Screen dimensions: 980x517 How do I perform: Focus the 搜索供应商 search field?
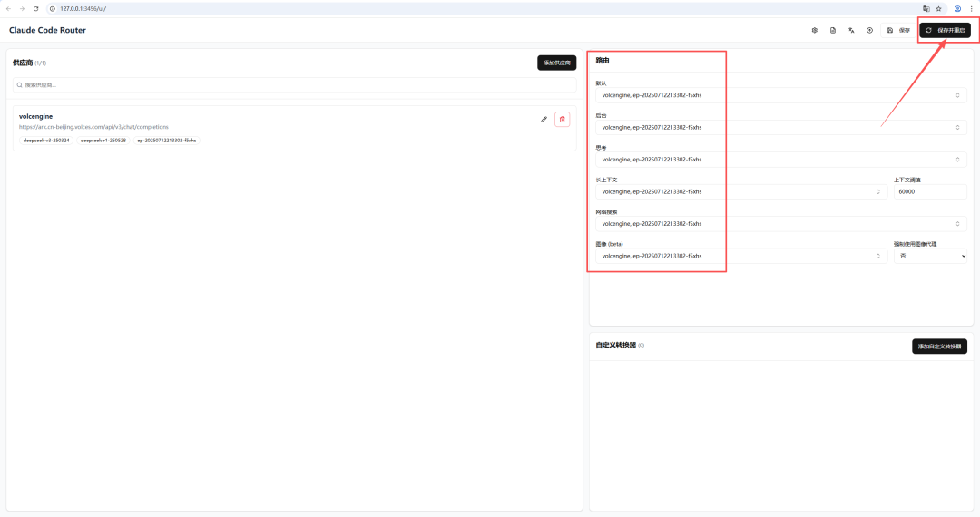[294, 85]
